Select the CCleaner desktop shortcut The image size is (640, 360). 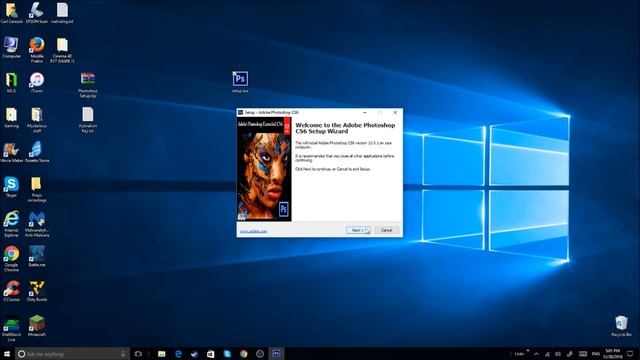pos(11,291)
